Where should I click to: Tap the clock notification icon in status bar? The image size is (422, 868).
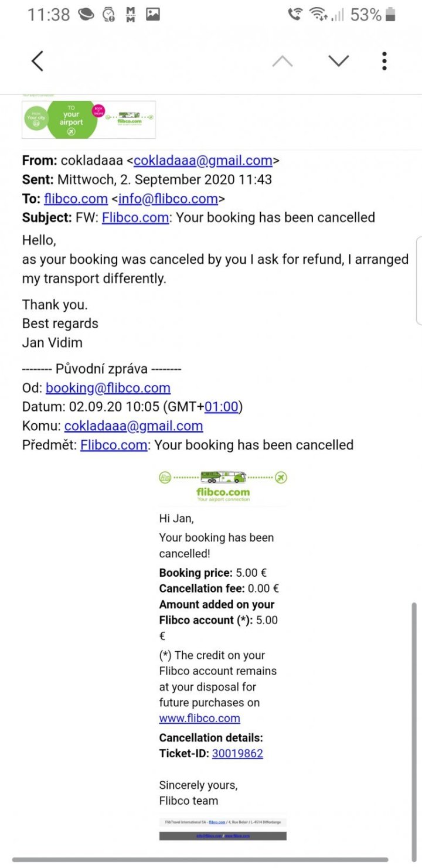coord(109,15)
